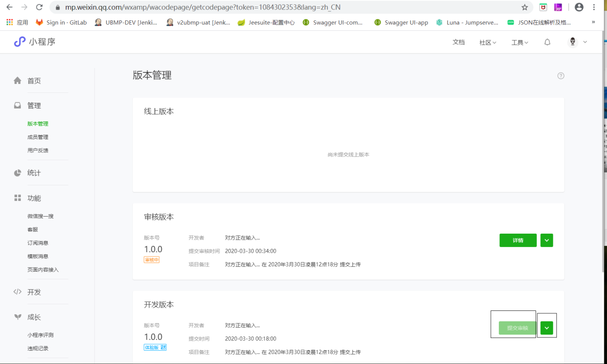607x364 pixels.
Task: Open the 统计 section in sidebar
Action: (x=34, y=173)
